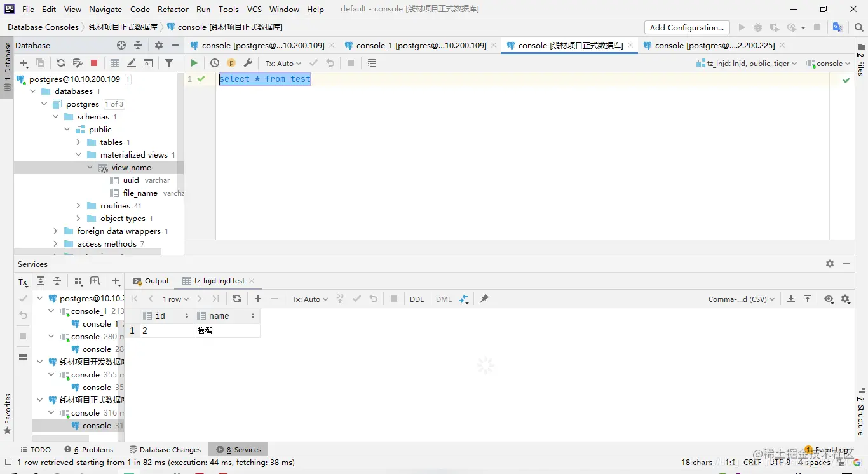Collapse the databases folder node
The image size is (868, 474).
(33, 91)
